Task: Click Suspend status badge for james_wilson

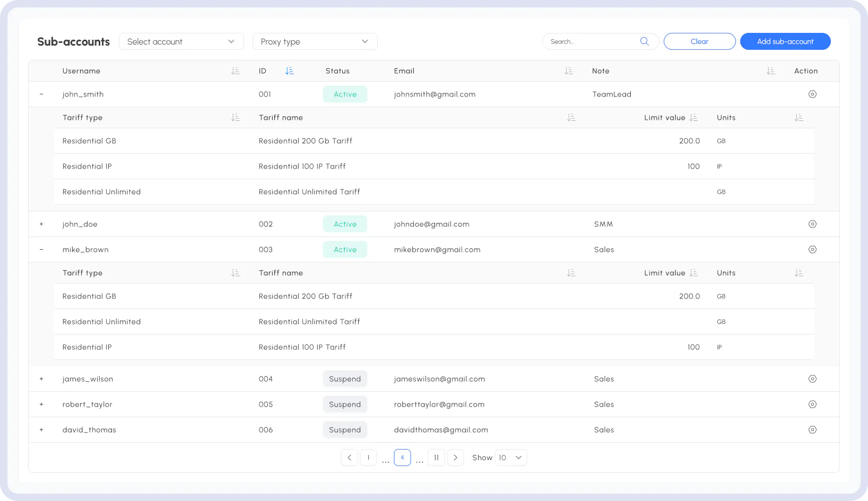Action: tap(345, 379)
